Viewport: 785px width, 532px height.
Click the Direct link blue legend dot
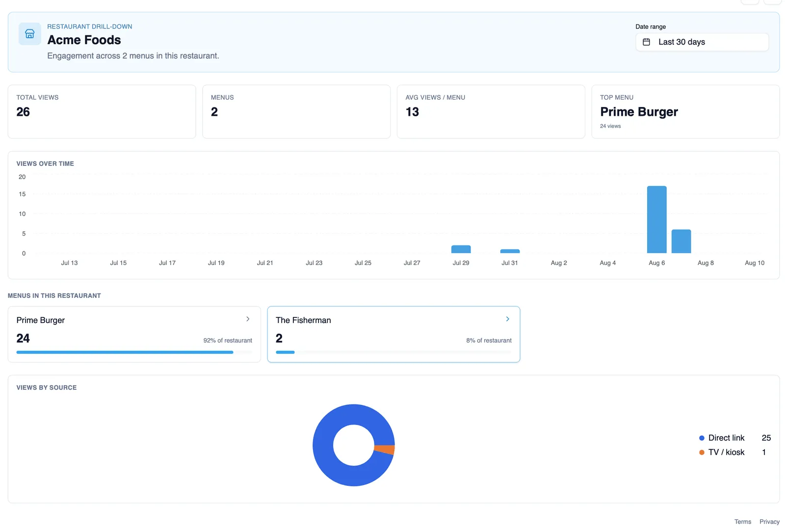702,438
